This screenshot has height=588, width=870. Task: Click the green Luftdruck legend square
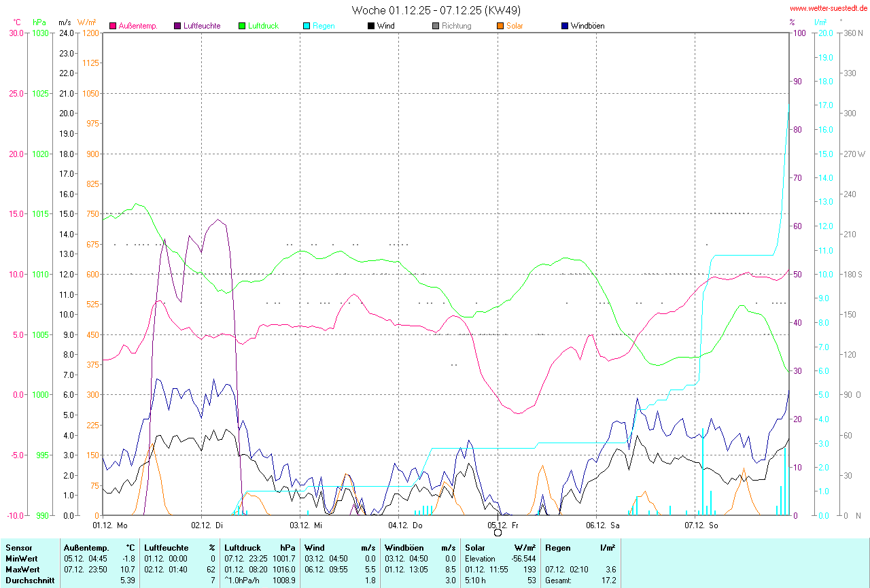click(242, 26)
